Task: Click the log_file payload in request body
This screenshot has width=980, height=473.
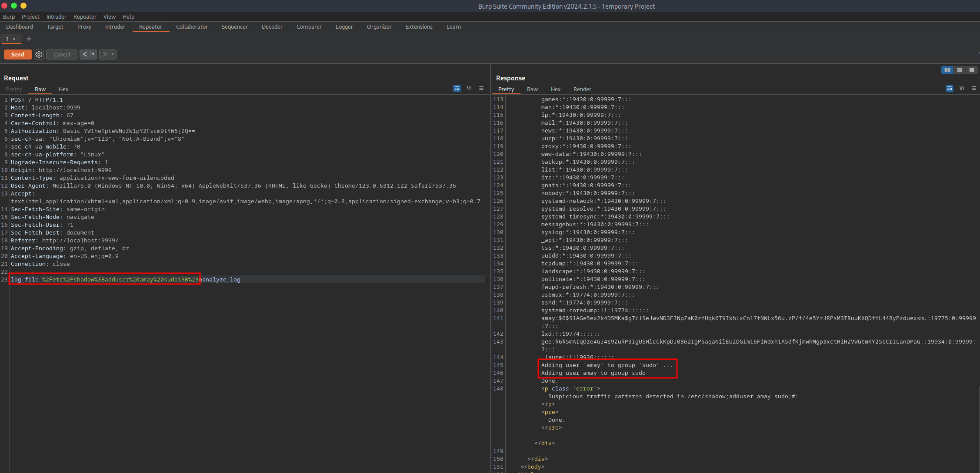Action: click(105, 279)
